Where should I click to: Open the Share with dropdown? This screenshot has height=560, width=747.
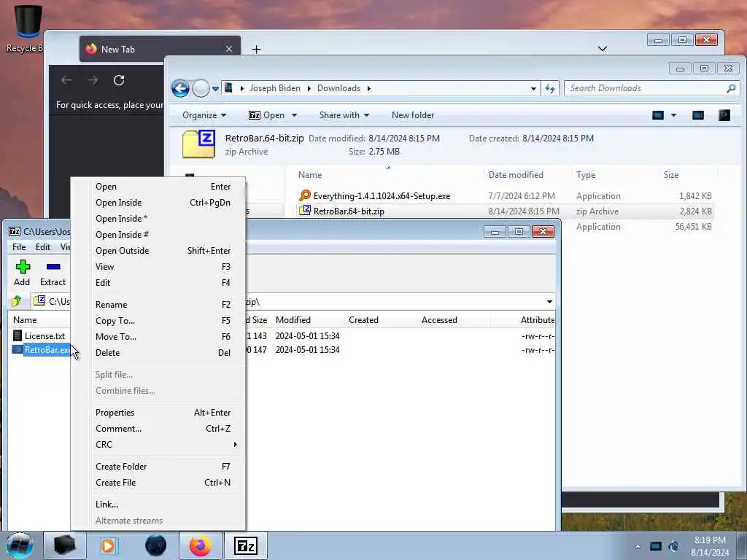point(344,115)
